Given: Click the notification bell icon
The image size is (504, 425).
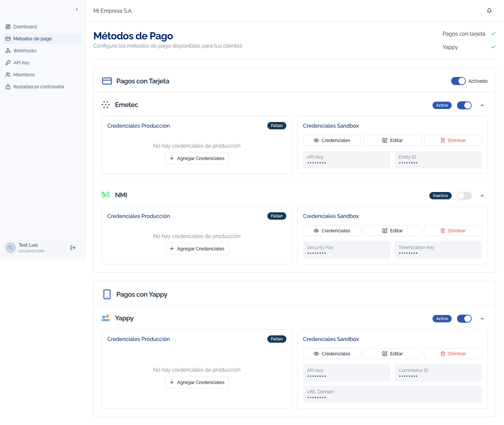Looking at the screenshot, I should (489, 10).
